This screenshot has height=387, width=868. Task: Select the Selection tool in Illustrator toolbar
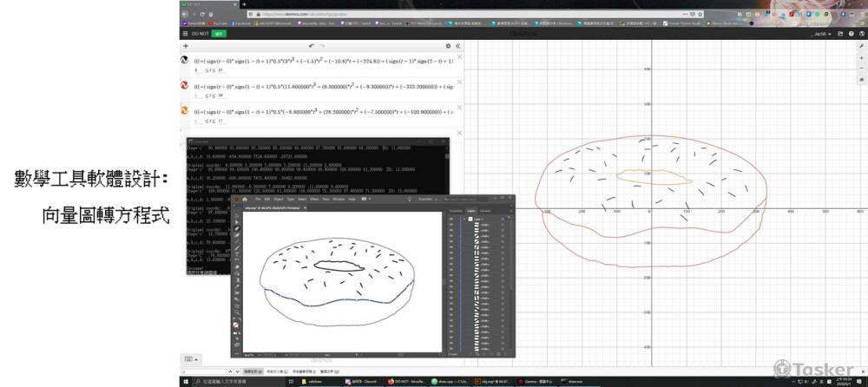pyautogui.click(x=236, y=215)
